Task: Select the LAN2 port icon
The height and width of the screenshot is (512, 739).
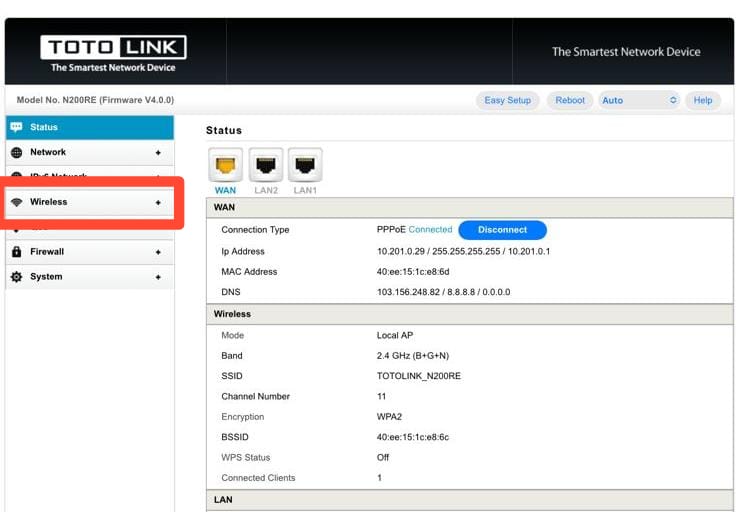Action: click(x=266, y=165)
